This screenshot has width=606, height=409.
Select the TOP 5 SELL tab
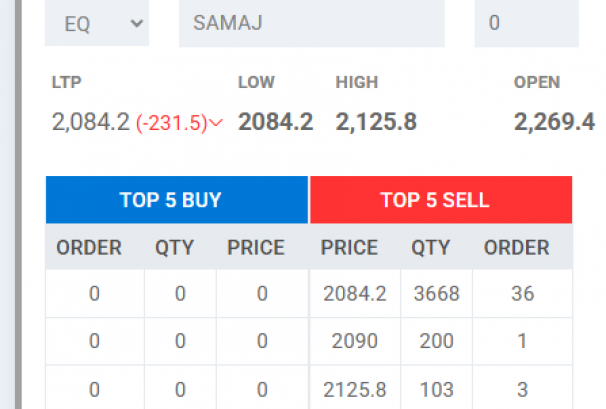(x=441, y=200)
